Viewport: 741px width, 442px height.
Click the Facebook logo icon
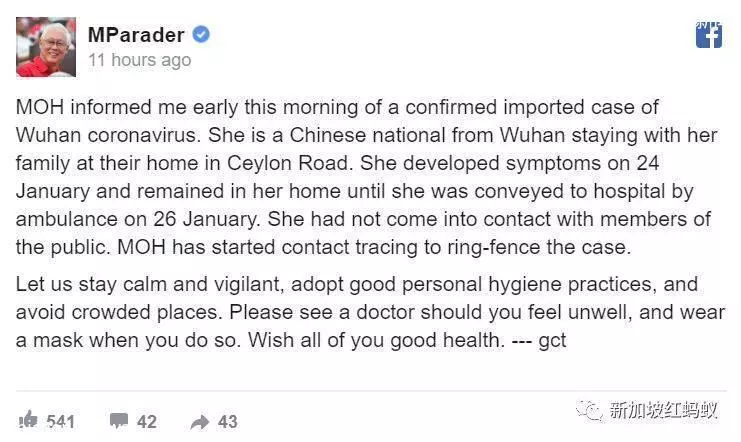(708, 35)
